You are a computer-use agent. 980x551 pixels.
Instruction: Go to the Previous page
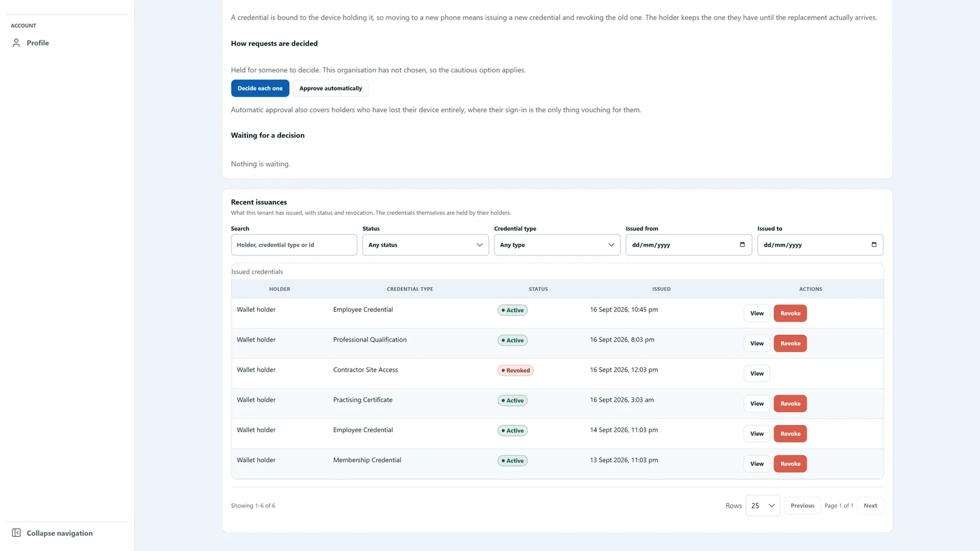(x=802, y=506)
